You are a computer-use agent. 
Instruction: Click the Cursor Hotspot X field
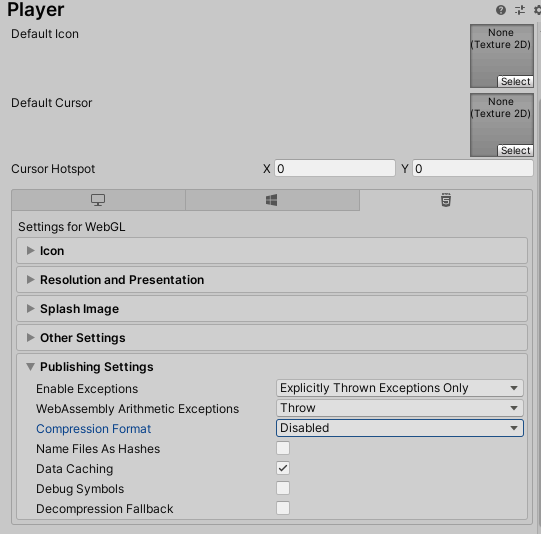pyautogui.click(x=335, y=168)
